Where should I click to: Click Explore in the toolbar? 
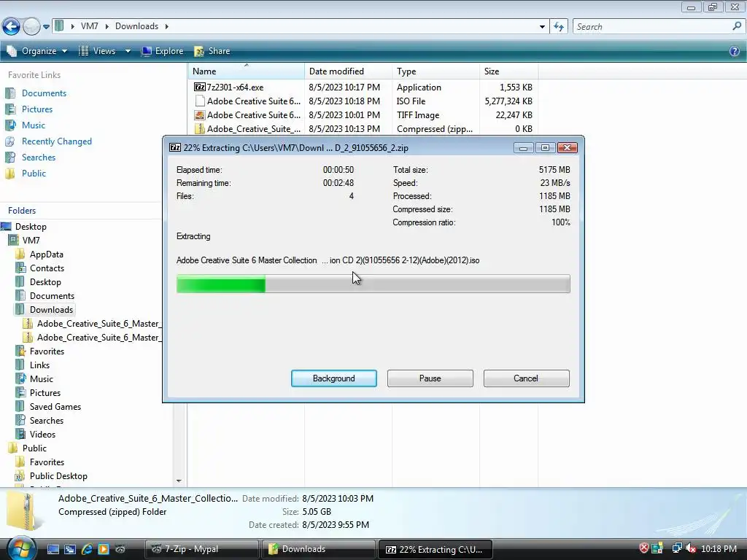point(163,51)
